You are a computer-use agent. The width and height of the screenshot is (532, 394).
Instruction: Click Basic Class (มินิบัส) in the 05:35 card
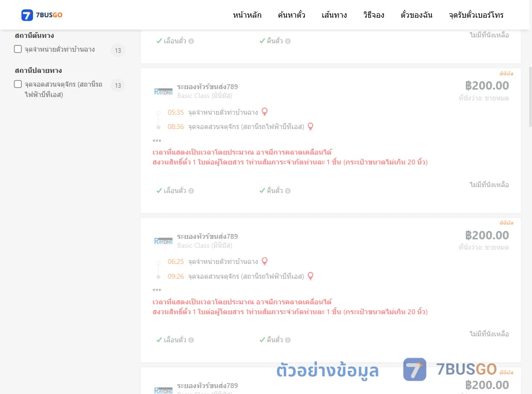(204, 96)
